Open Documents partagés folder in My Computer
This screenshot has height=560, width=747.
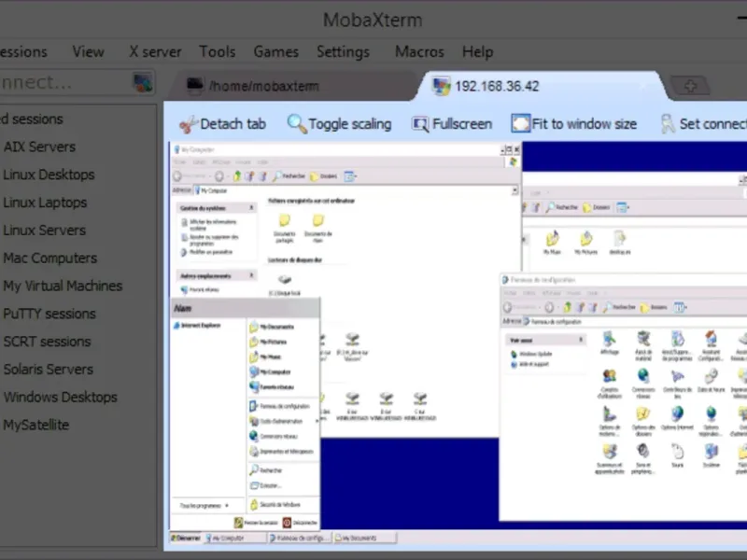click(285, 228)
